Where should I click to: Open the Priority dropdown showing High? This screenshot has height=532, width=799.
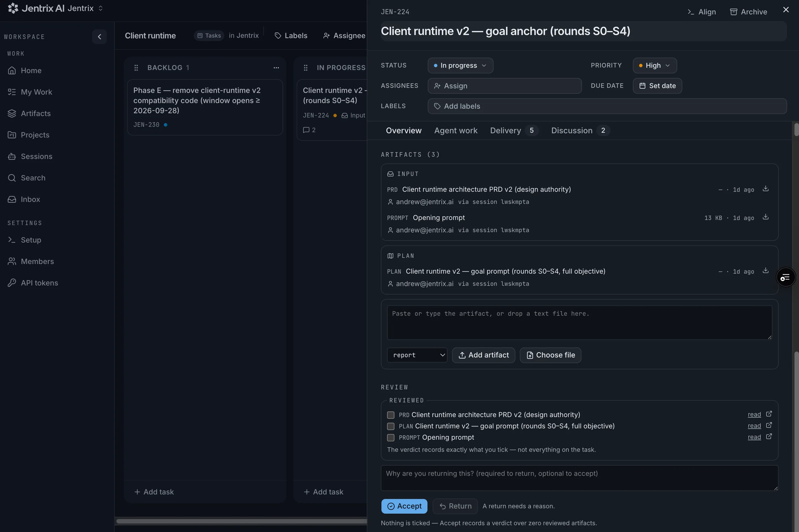655,66
